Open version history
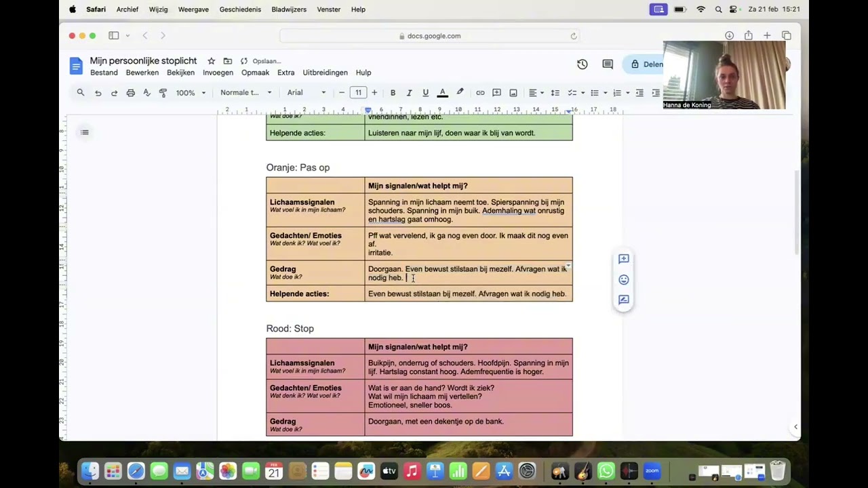868x488 pixels. (x=582, y=64)
